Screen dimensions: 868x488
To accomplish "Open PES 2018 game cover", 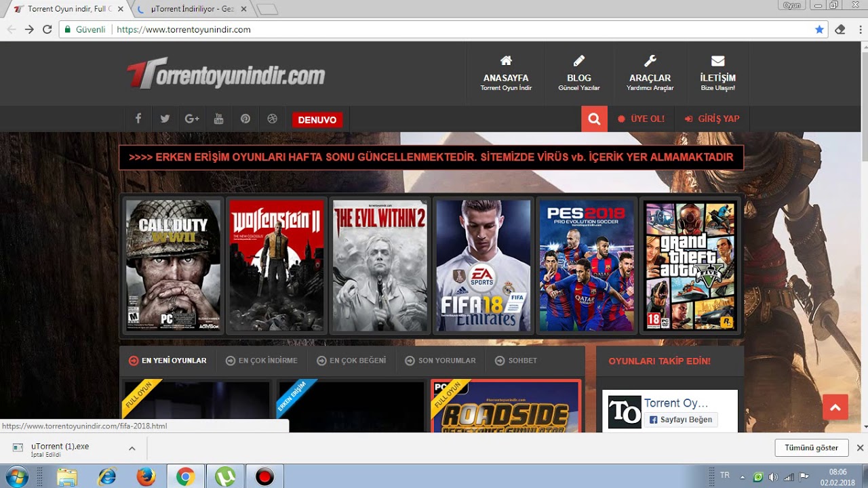I will [x=587, y=265].
